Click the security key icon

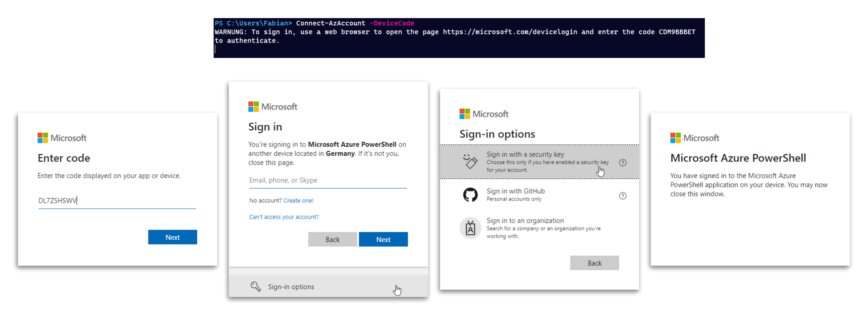470,162
